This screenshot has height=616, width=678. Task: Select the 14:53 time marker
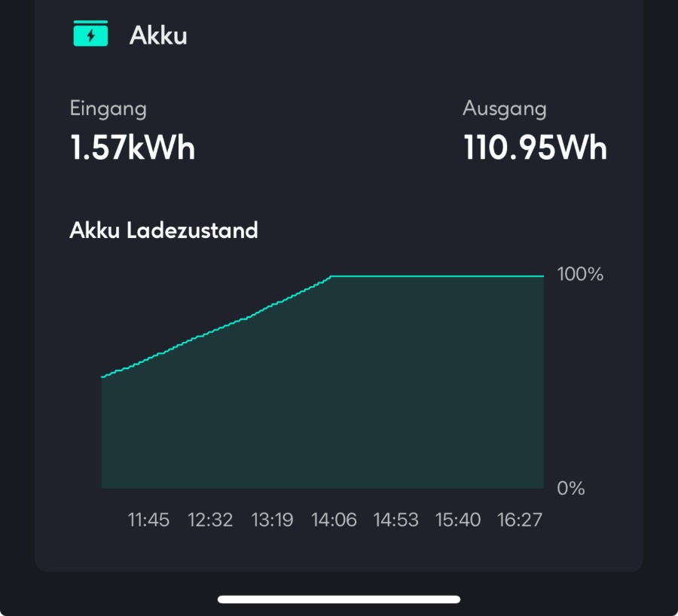point(395,520)
